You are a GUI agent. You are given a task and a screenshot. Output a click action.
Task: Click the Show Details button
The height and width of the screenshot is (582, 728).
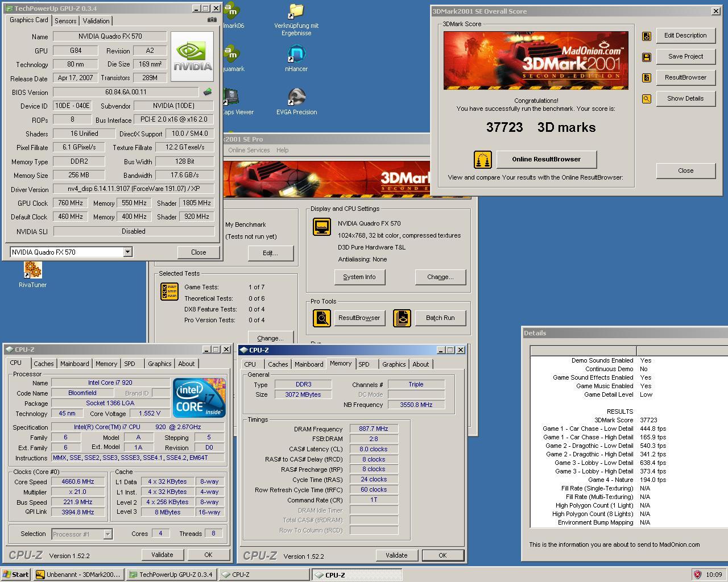(685, 99)
